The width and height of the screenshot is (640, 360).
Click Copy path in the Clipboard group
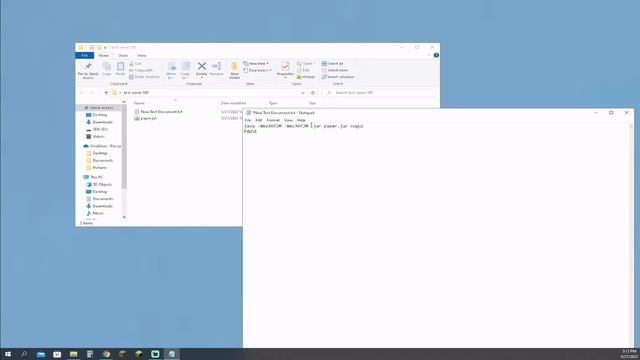pos(141,70)
